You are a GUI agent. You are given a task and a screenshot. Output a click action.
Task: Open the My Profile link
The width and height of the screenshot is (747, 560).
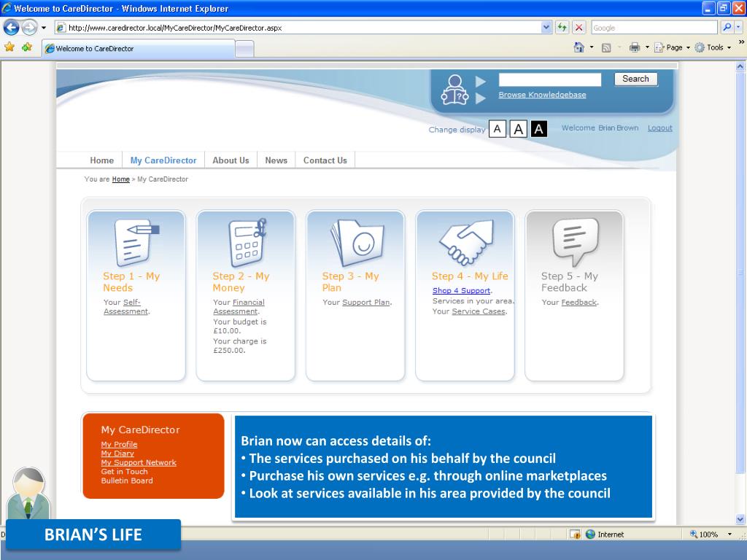click(119, 444)
